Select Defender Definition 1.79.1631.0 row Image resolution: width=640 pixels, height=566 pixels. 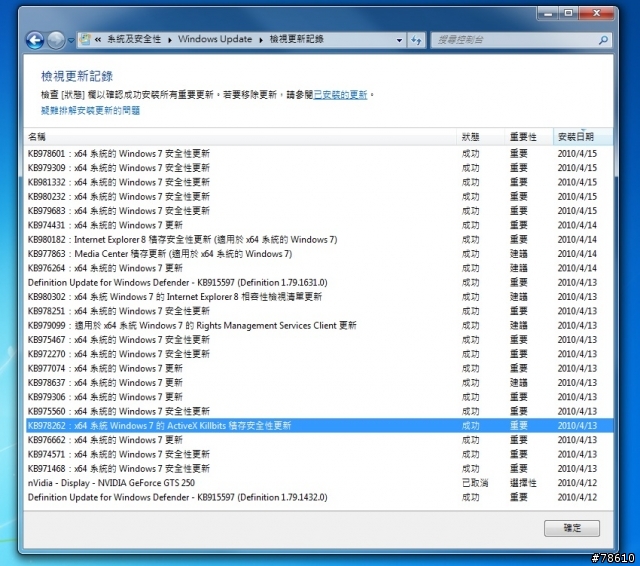pyautogui.click(x=319, y=282)
